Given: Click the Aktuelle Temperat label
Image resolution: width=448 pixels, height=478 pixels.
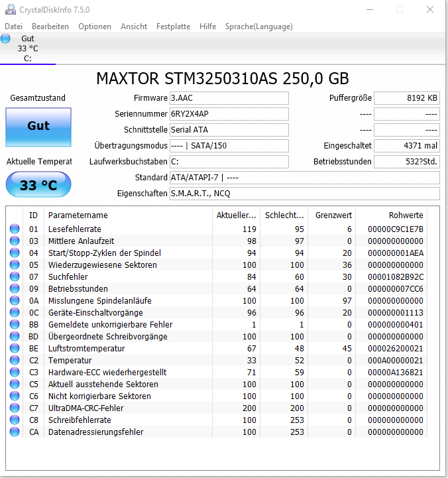Looking at the screenshot, I should [39, 161].
